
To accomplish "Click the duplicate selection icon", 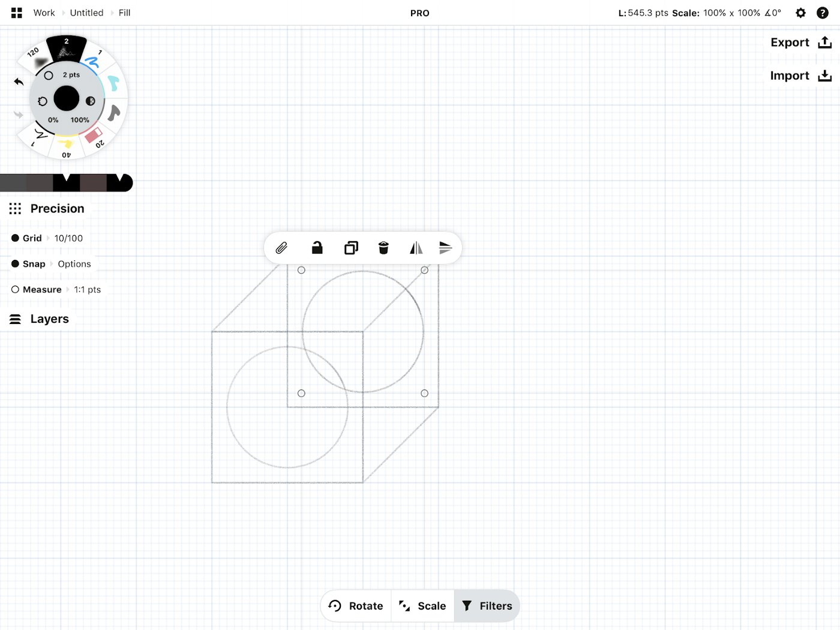I will click(351, 248).
